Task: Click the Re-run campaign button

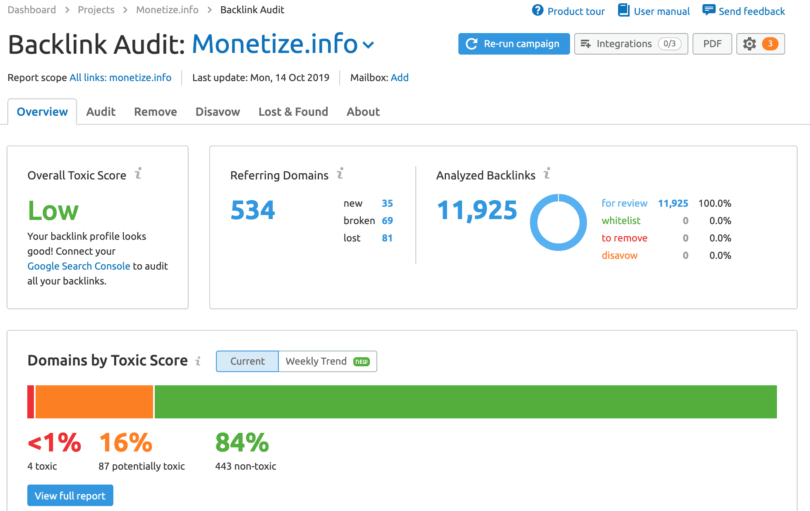Action: (514, 44)
